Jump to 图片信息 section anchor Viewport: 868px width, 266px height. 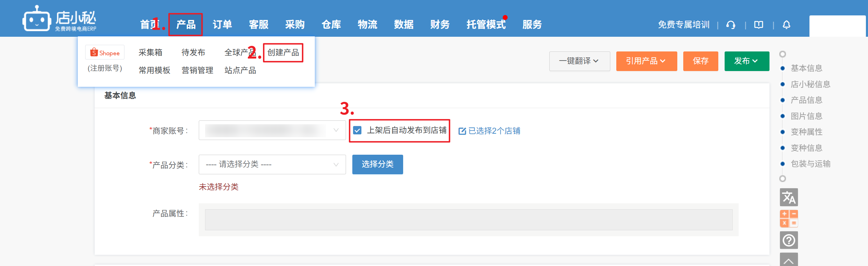click(x=806, y=116)
